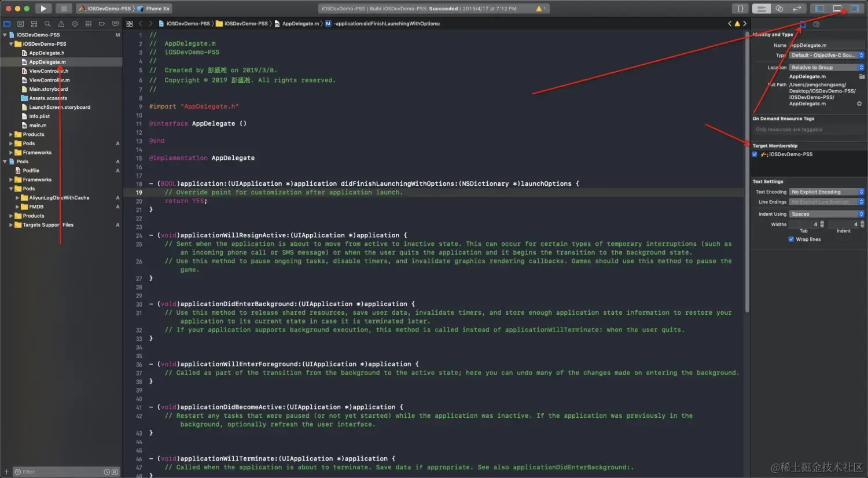Jump to previous issue in editor

730,24
